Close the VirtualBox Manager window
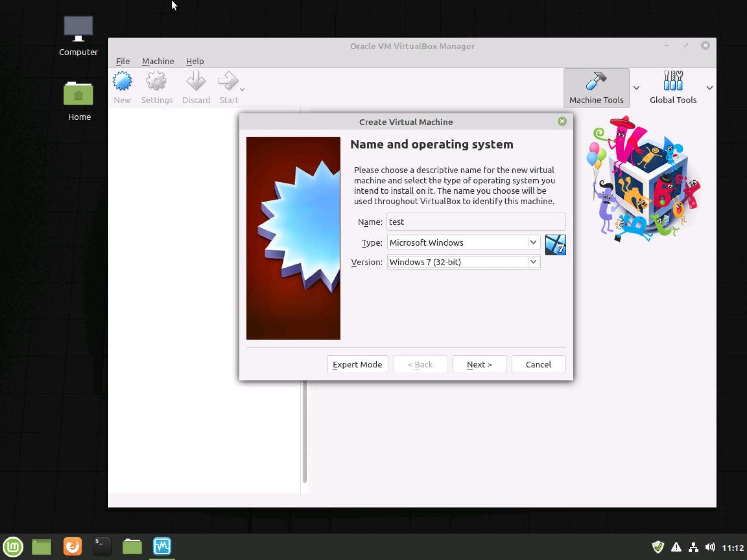 click(x=705, y=46)
